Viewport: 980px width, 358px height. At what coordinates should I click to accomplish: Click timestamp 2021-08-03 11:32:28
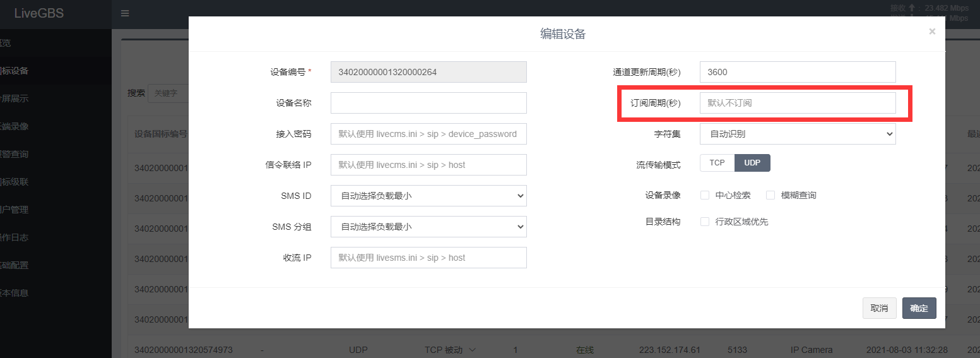(907, 350)
